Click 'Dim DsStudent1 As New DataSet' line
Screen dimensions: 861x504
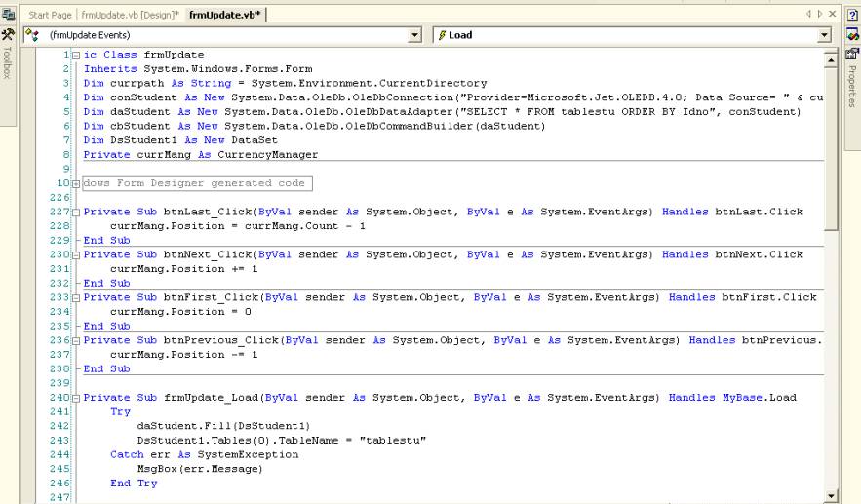[180, 140]
